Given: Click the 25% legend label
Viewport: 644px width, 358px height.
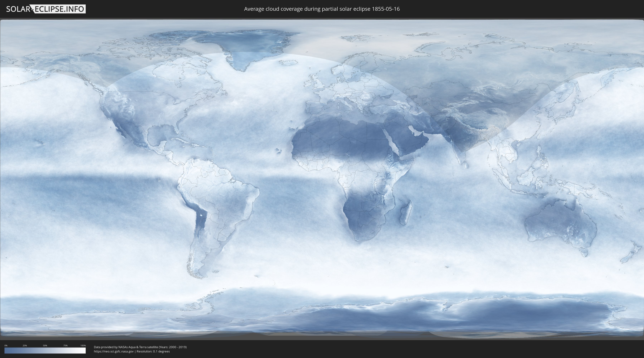Looking at the screenshot, I should pyautogui.click(x=25, y=345).
